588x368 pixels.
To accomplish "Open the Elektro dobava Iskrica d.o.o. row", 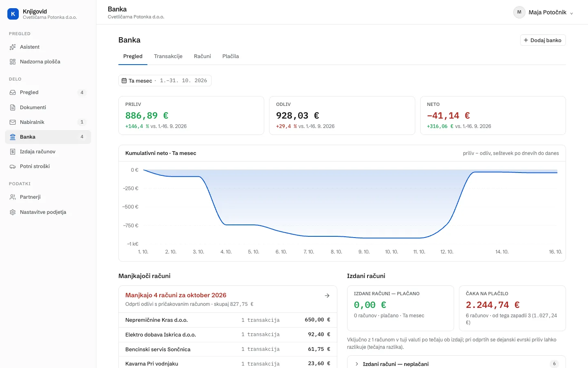I will tap(228, 335).
